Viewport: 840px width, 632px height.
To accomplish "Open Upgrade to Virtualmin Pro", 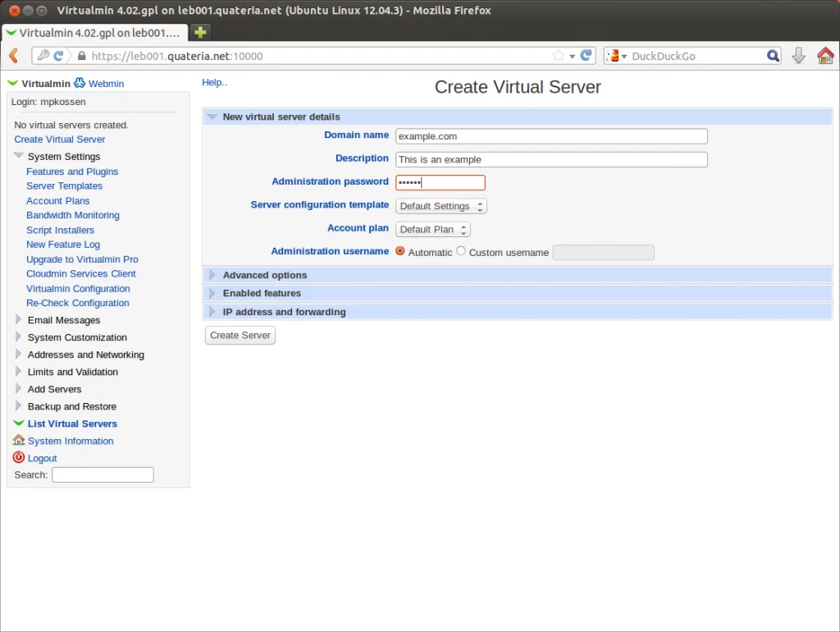I will click(82, 259).
